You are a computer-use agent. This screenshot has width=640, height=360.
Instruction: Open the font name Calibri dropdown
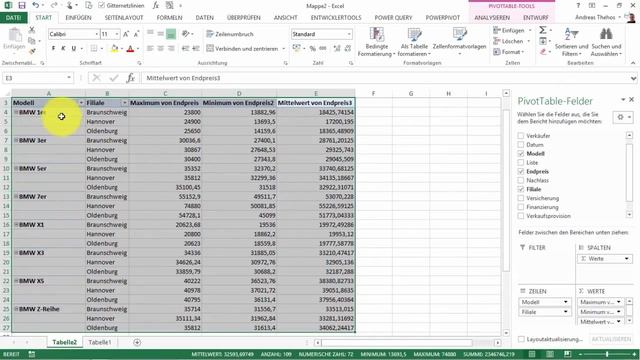[96, 34]
